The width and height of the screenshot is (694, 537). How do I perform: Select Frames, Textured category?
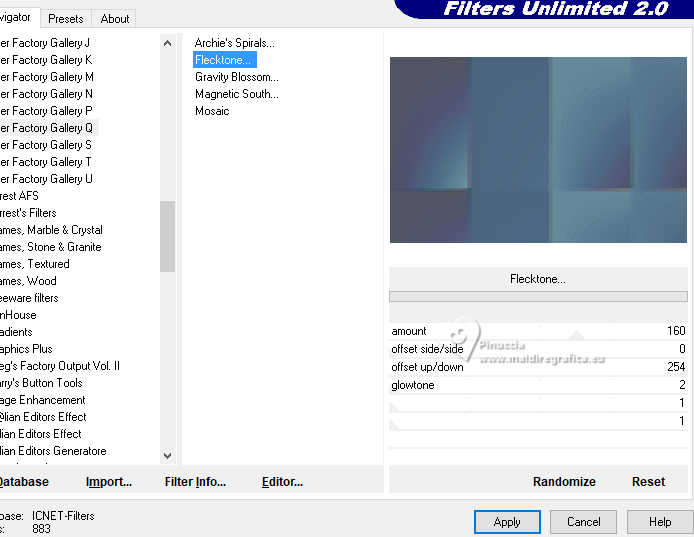pyautogui.click(x=35, y=264)
